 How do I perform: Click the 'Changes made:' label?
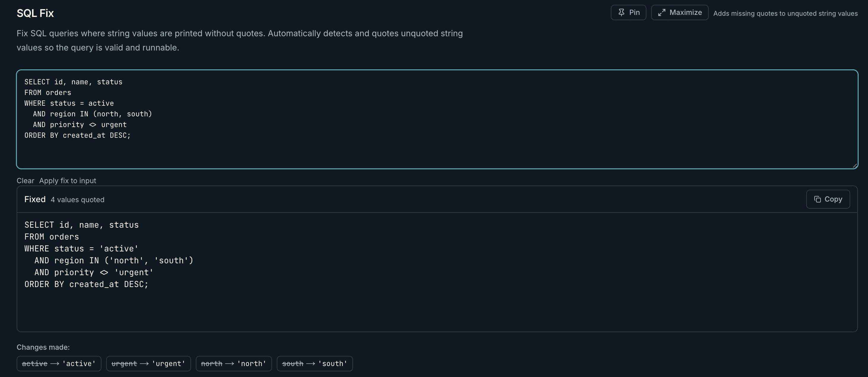[43, 347]
